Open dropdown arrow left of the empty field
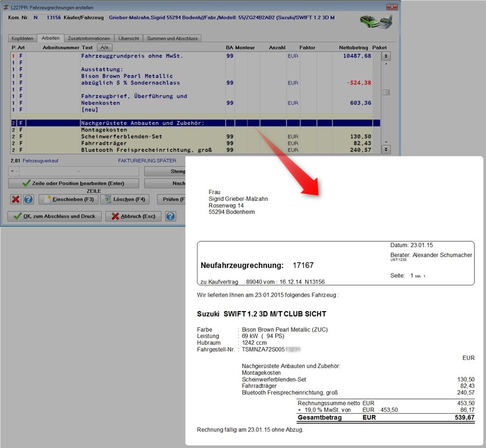This screenshot has height=448, width=486. coord(14,171)
